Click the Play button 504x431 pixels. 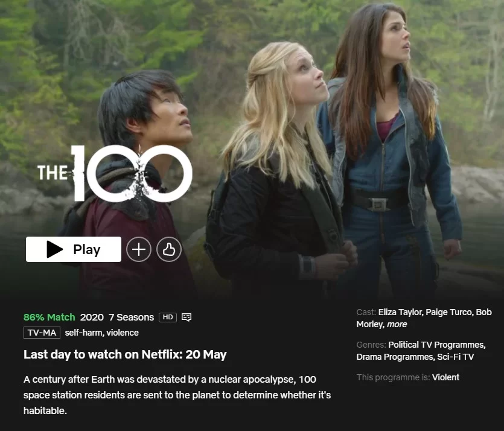(74, 249)
